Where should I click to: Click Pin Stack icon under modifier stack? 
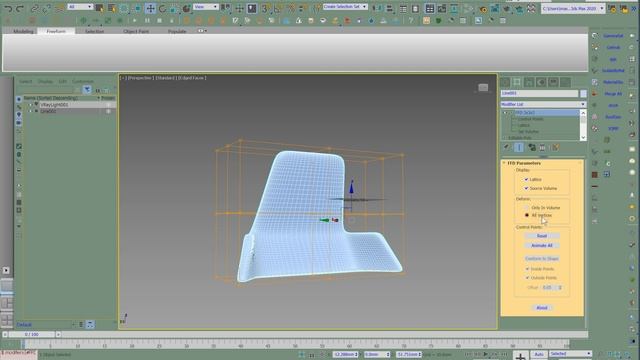point(507,147)
